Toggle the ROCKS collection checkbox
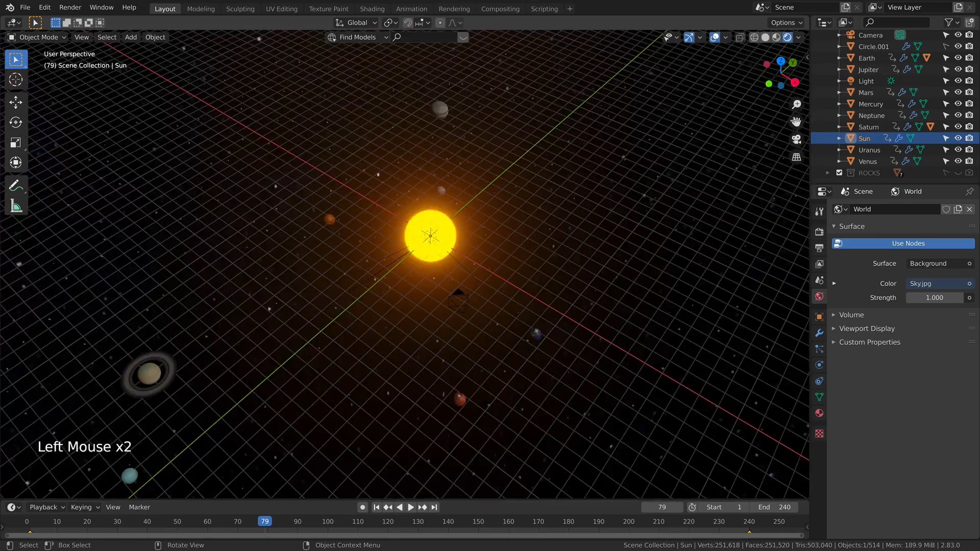This screenshot has width=980, height=551. (x=839, y=173)
